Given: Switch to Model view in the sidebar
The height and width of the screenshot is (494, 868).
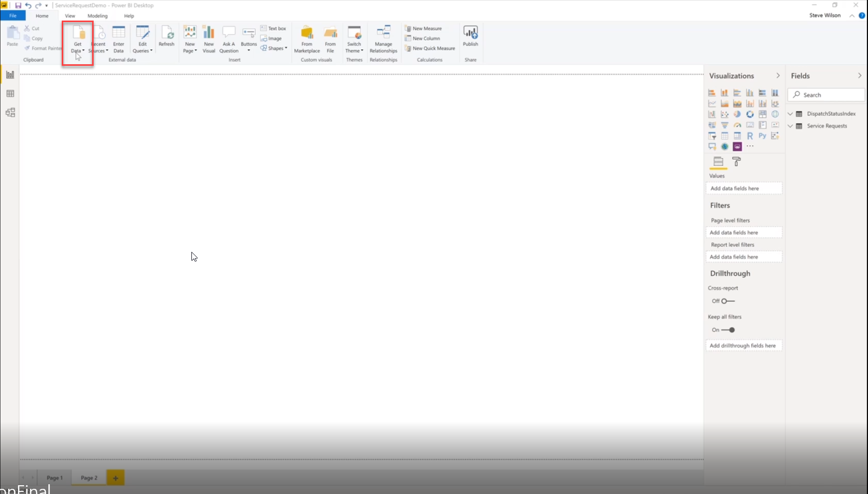Looking at the screenshot, I should click(x=10, y=113).
